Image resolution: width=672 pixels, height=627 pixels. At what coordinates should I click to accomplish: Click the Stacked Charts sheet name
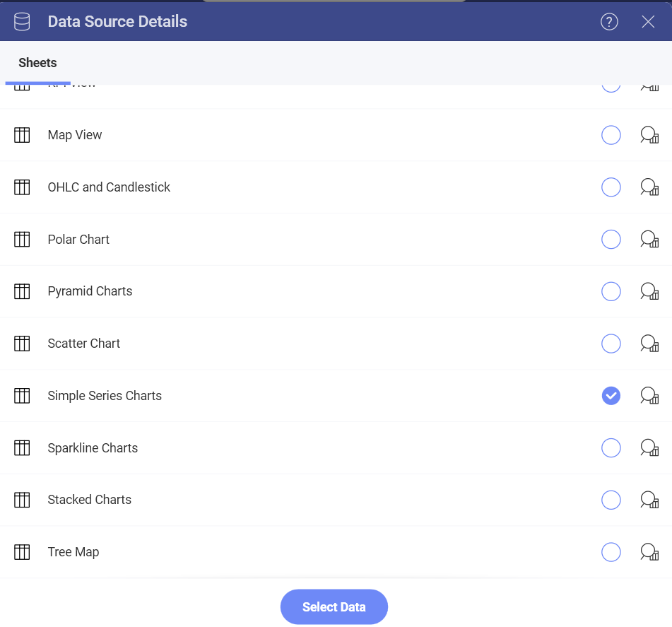[x=89, y=500]
